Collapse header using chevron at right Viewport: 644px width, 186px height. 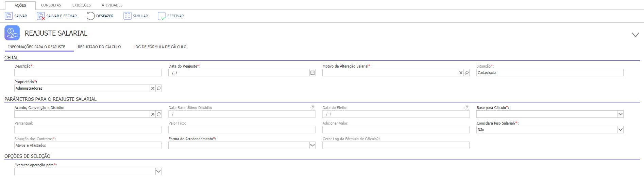pos(635,35)
